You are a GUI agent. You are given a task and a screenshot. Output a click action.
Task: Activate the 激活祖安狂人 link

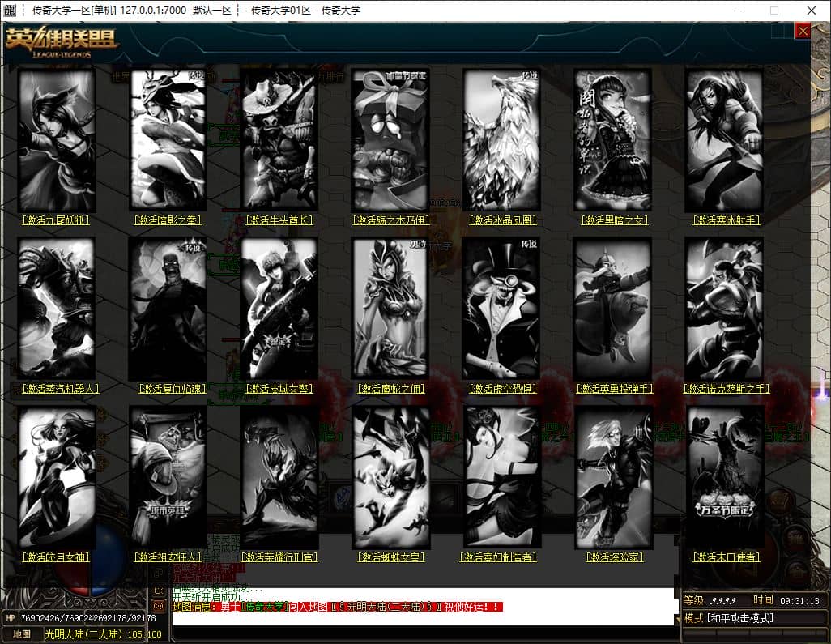coord(168,557)
